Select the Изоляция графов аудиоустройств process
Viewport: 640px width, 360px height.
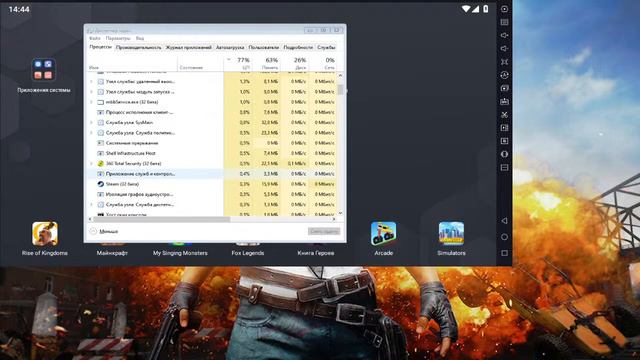coord(212,194)
